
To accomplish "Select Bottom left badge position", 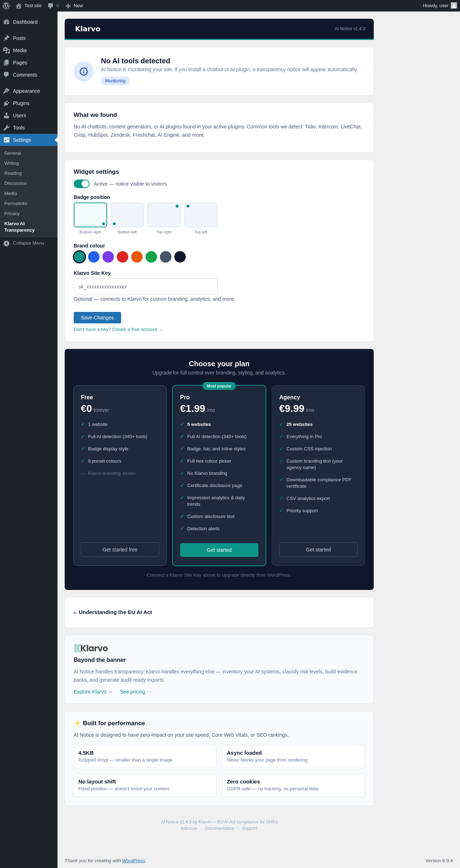I will (127, 215).
